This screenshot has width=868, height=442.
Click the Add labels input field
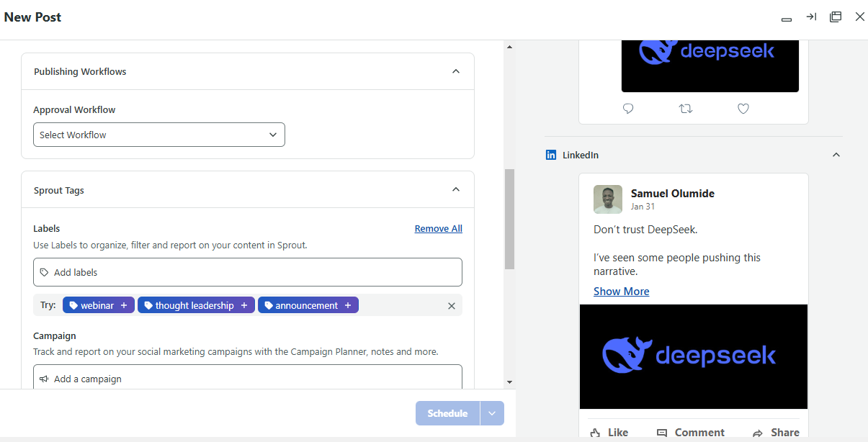click(248, 272)
